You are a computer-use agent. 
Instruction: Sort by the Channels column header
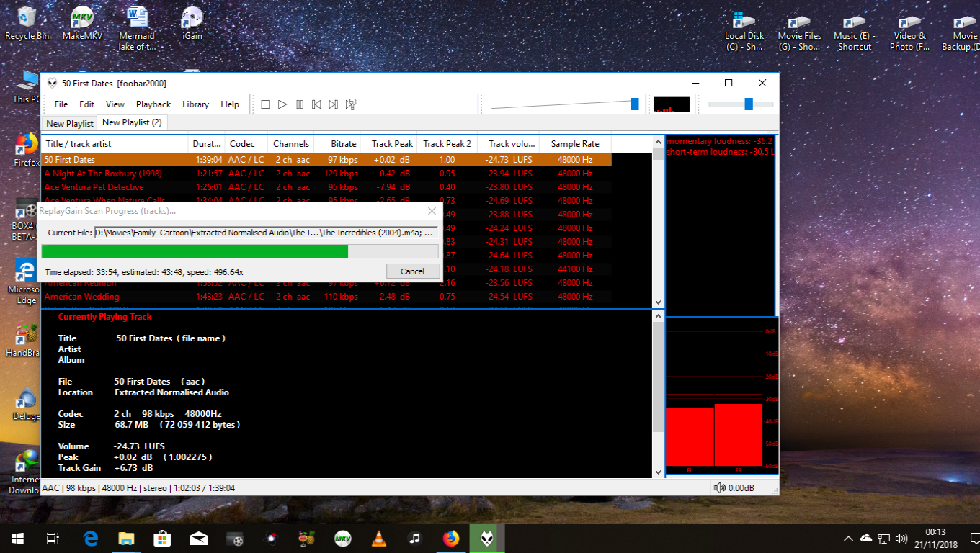pos(292,144)
